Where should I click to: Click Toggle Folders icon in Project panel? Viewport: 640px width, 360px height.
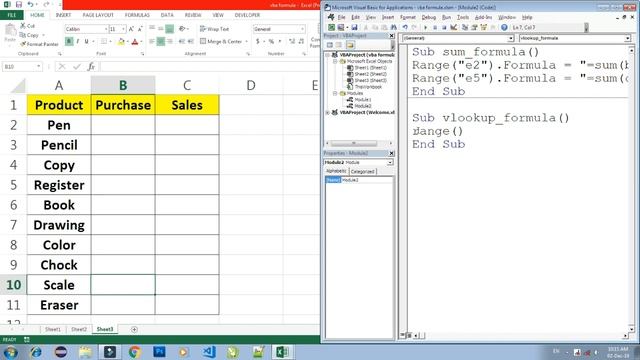click(x=350, y=45)
